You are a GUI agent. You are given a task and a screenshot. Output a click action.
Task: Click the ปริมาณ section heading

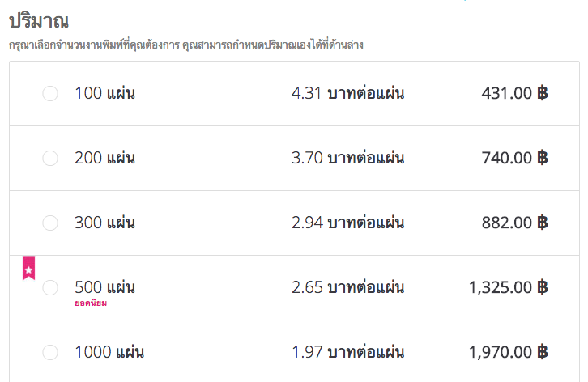coord(38,21)
